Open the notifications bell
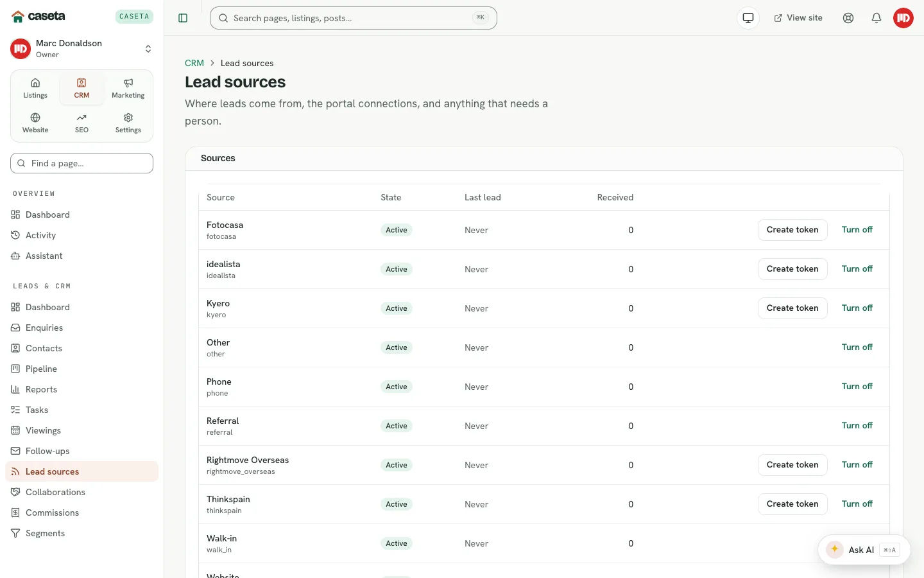This screenshot has width=924, height=578. coord(877,18)
